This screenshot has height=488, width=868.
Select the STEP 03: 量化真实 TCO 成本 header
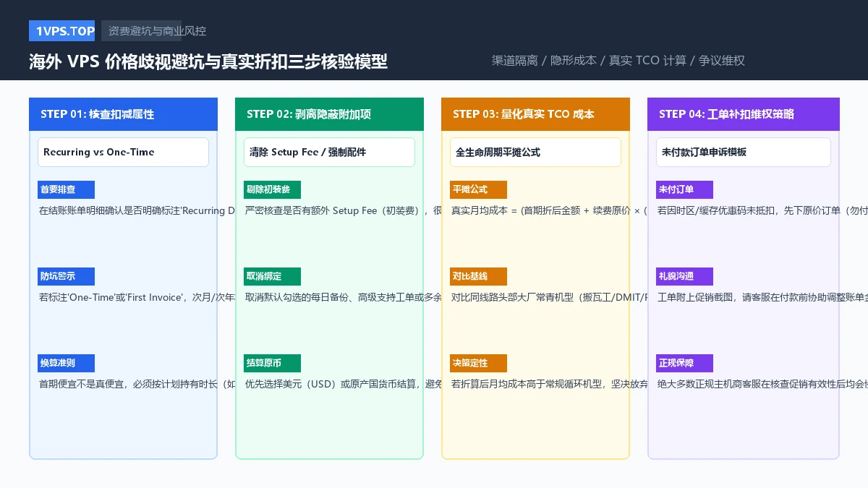(x=535, y=114)
